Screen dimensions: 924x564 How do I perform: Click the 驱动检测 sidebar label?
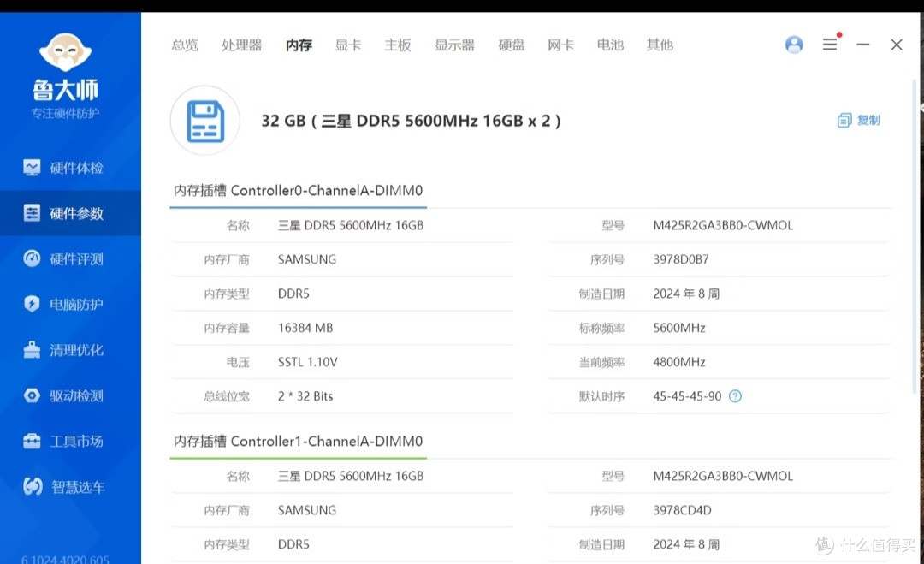[77, 395]
